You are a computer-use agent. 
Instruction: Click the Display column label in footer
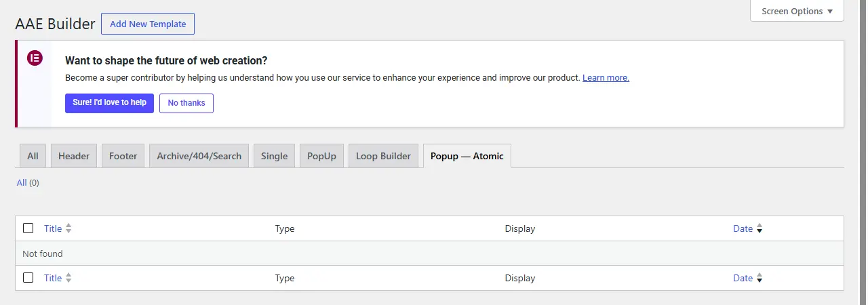tap(520, 279)
